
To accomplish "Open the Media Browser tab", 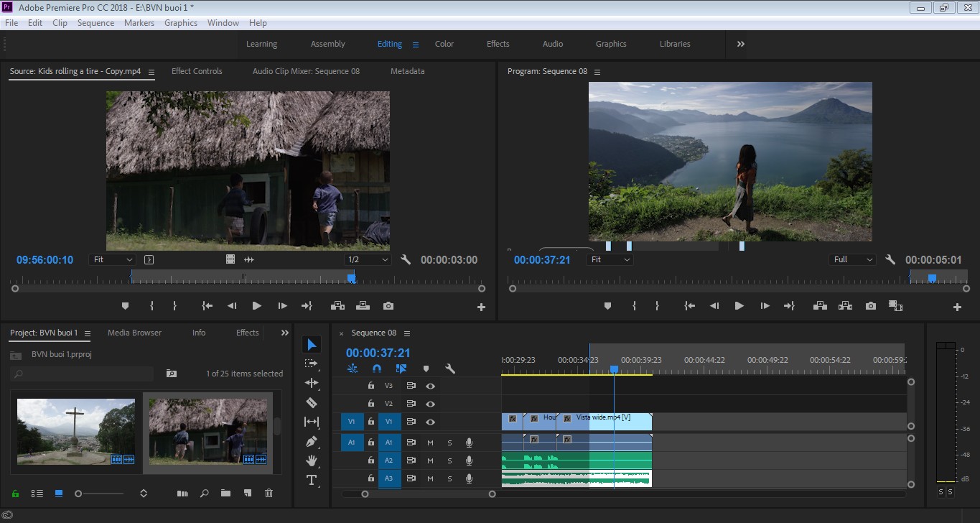I will 135,333.
